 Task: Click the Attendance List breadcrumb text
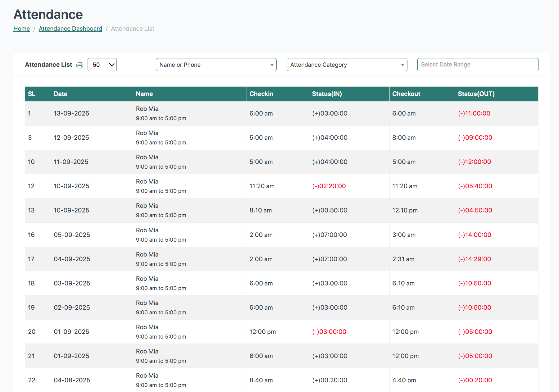pyautogui.click(x=133, y=29)
